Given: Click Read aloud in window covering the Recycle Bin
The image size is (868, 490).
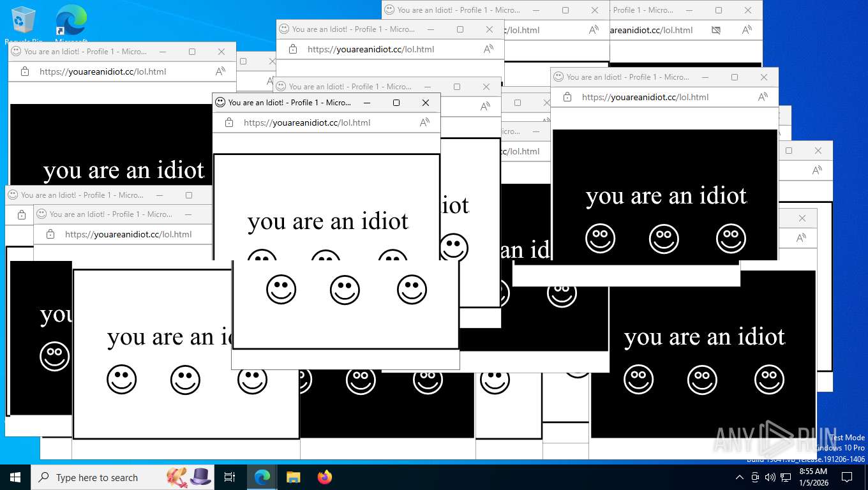Looking at the screenshot, I should click(221, 71).
